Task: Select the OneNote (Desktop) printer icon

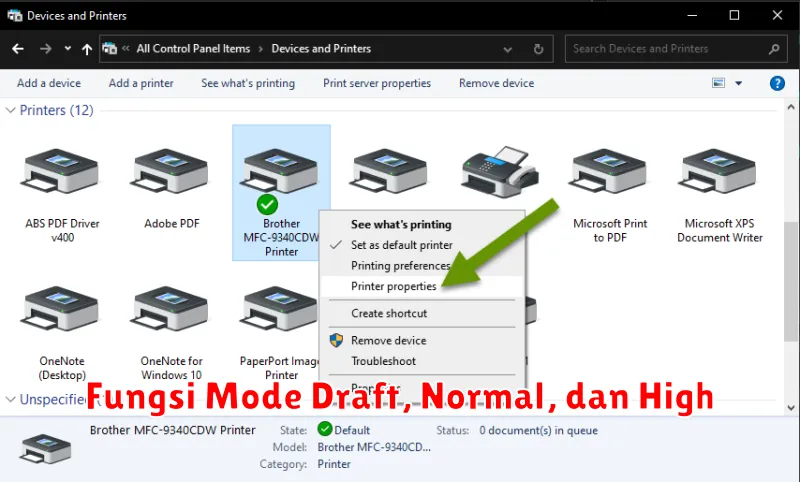Action: tap(60, 308)
